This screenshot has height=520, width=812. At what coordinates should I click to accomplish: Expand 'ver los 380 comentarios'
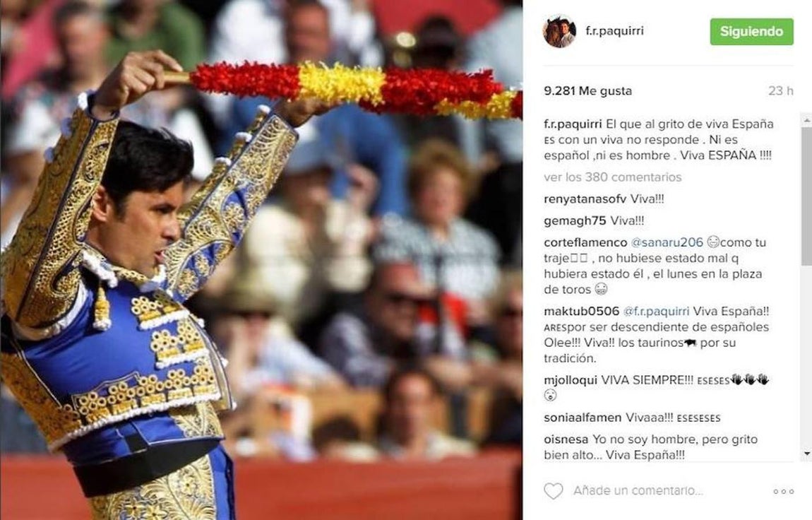point(613,177)
